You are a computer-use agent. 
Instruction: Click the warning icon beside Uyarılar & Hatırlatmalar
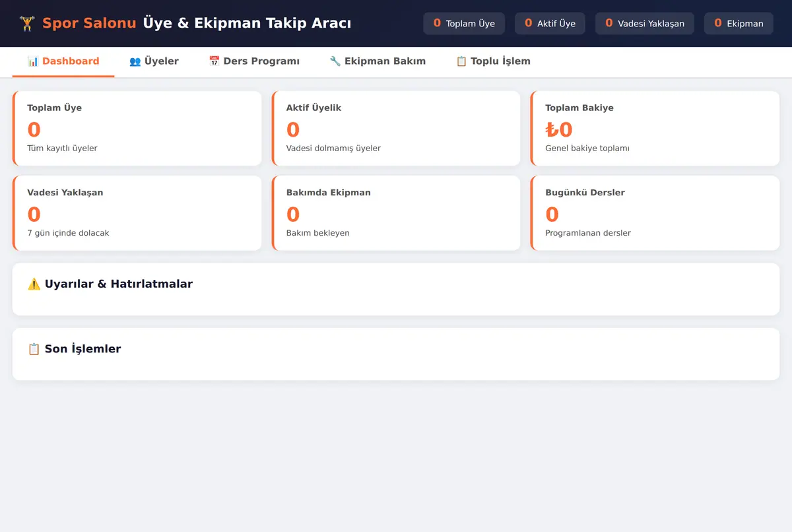click(34, 284)
